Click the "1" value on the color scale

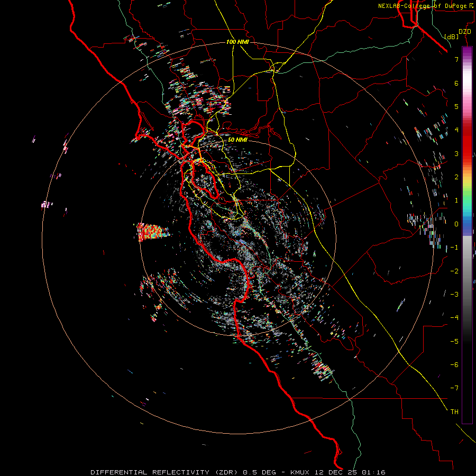pos(456,200)
